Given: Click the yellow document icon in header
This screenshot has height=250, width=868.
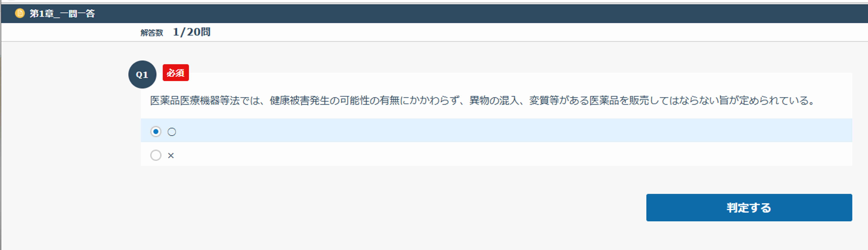Looking at the screenshot, I should (x=20, y=13).
